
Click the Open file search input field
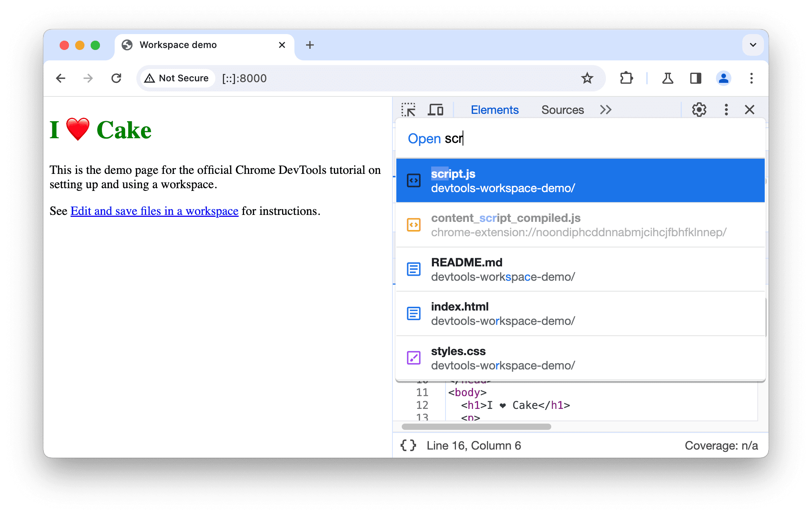coord(582,138)
